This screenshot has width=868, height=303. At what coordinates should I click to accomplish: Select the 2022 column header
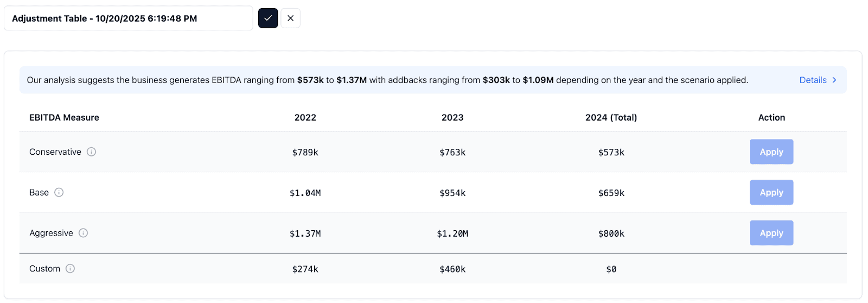(305, 117)
